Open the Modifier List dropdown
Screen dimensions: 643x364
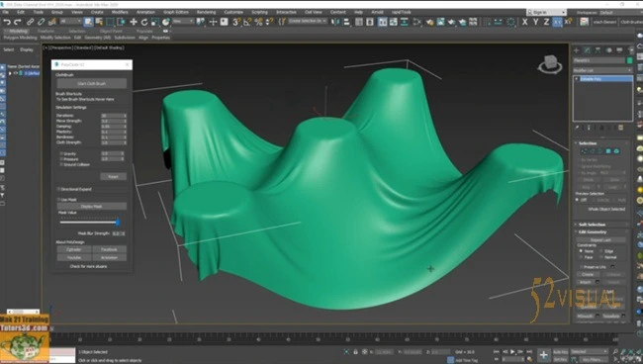(x=602, y=70)
